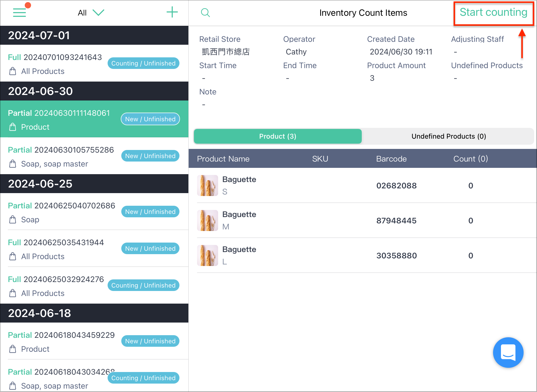Click Counting / Unfinished badge on 20240701093241643

[143, 63]
